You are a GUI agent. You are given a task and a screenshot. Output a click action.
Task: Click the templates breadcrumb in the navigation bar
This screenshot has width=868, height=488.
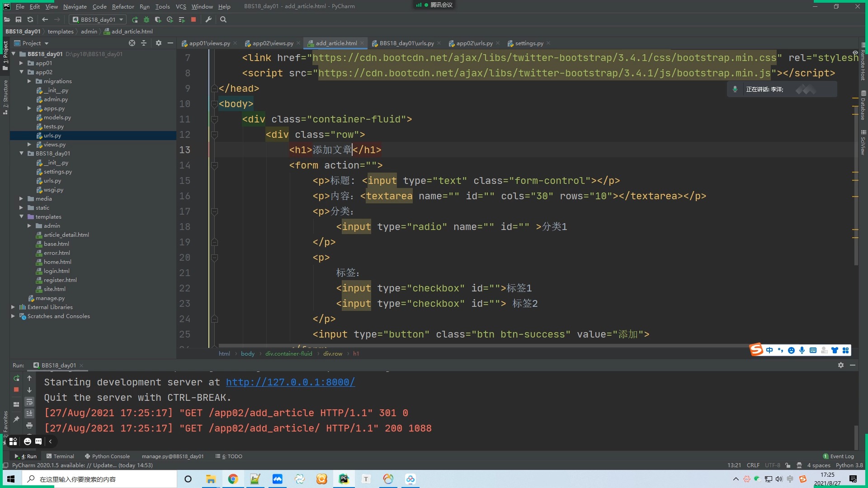coord(61,31)
